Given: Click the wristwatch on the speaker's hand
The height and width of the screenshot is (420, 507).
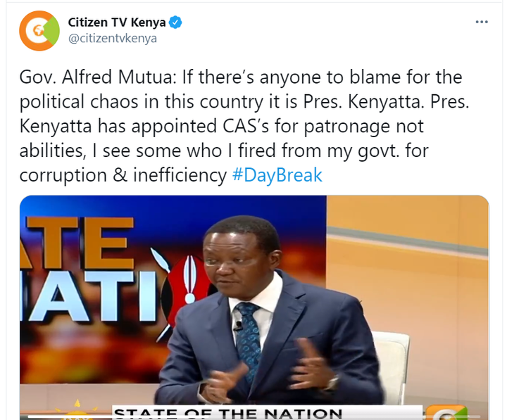Looking at the screenshot, I should (333, 383).
